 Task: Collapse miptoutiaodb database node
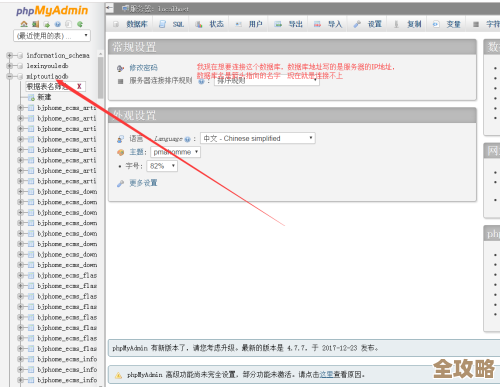pos(9,76)
